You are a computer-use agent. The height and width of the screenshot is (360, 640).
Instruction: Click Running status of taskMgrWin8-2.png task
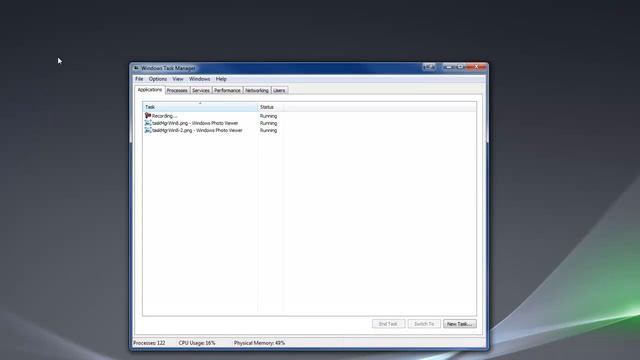click(269, 130)
